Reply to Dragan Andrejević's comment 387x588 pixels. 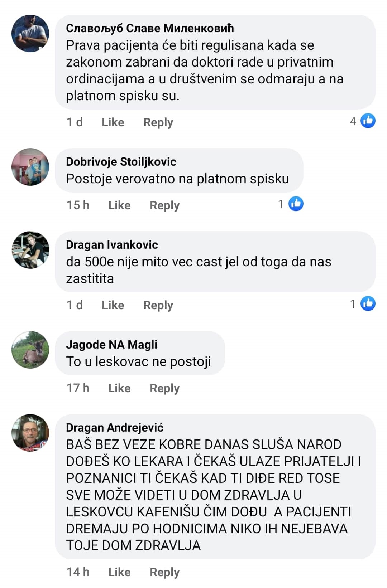coord(164,572)
